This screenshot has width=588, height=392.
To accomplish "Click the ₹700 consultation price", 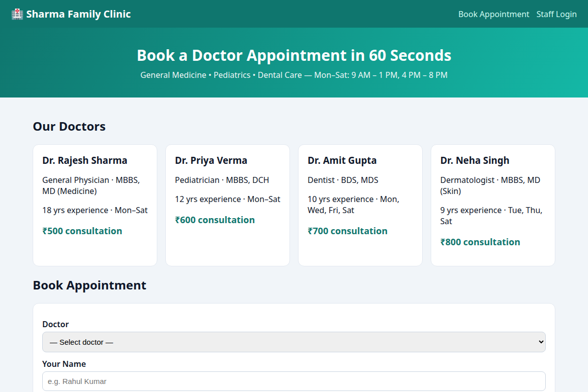I will (x=348, y=231).
